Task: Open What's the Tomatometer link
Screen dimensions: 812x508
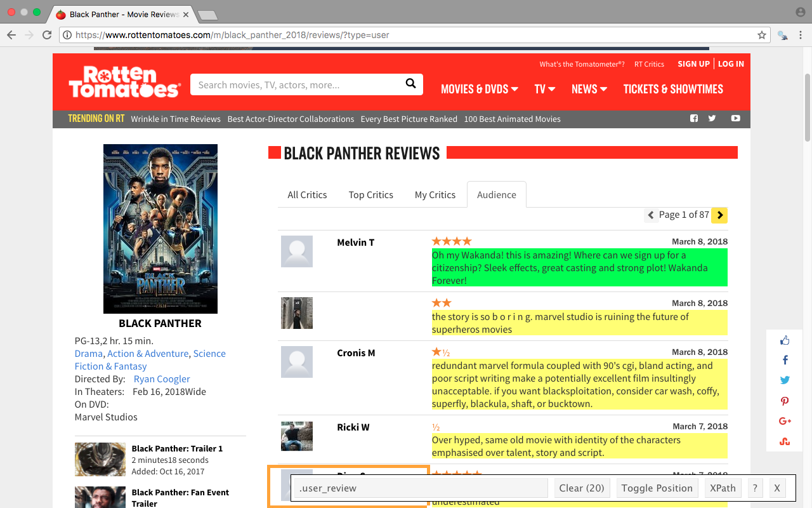Action: 582,64
